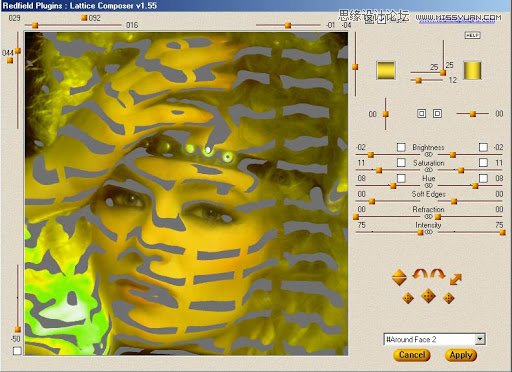Click the left small dice randomize icon
Viewport: 512px width, 372px height.
pyautogui.click(x=408, y=298)
